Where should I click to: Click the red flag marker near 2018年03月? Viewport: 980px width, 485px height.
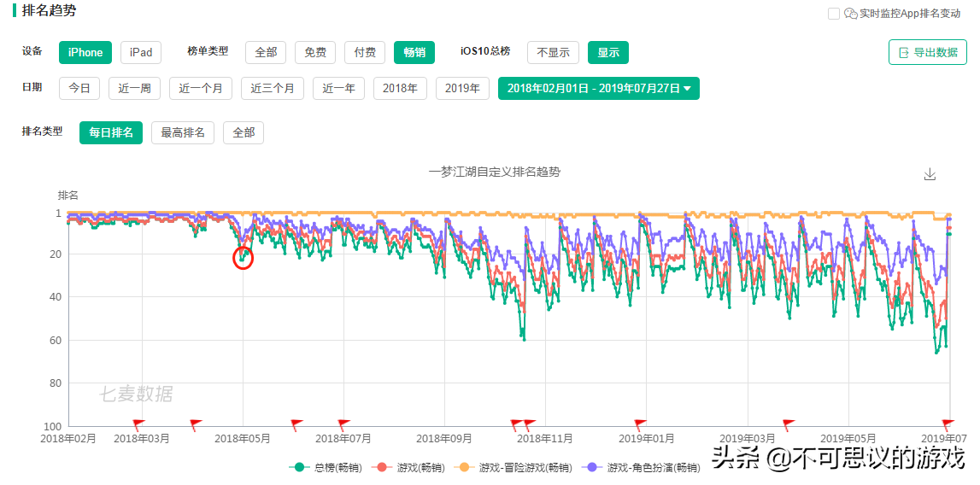tap(138, 424)
